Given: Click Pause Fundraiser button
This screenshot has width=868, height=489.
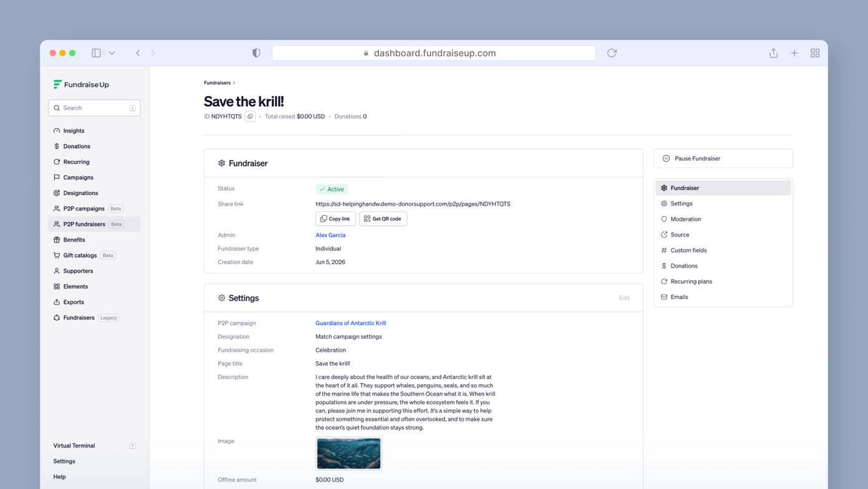Looking at the screenshot, I should 723,158.
